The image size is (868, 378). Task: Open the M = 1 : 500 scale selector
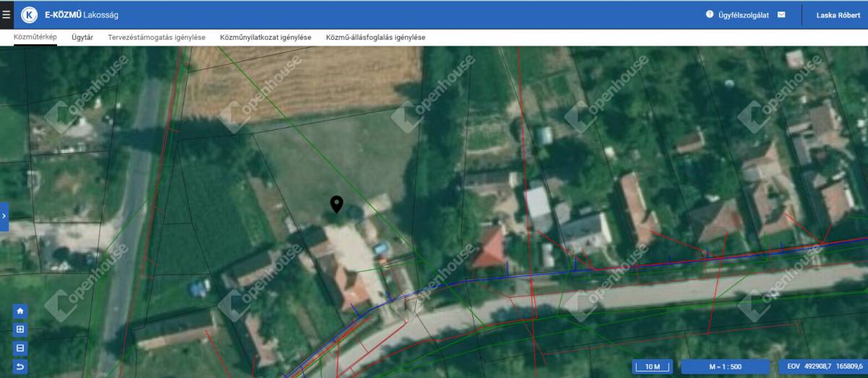click(x=726, y=367)
